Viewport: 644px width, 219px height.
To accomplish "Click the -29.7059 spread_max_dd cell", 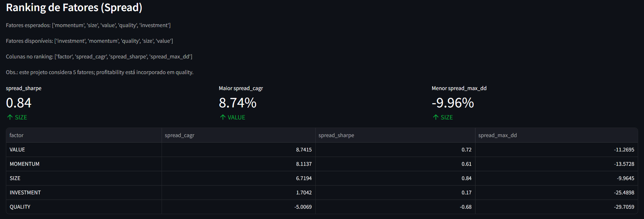I will pos(556,207).
